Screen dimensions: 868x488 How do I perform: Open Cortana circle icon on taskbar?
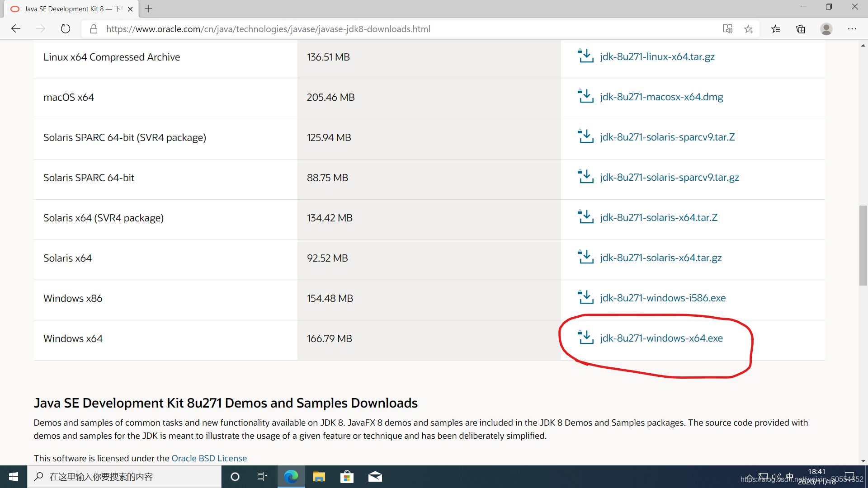(x=235, y=477)
